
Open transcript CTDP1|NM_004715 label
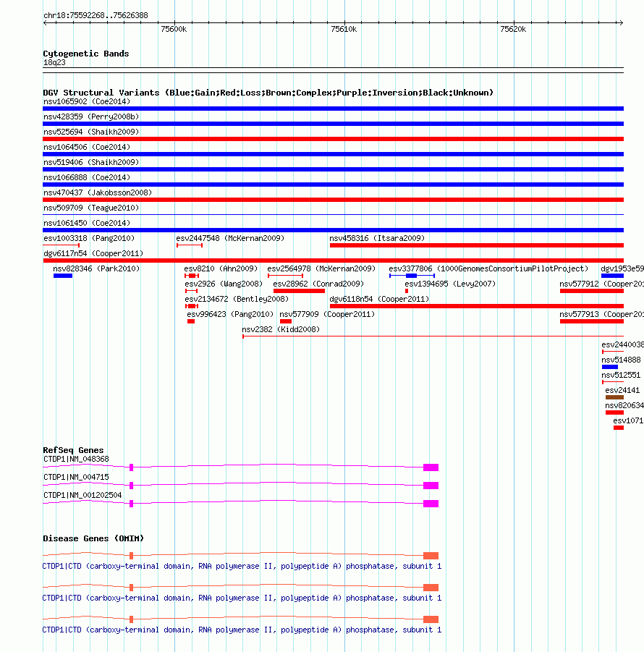[x=76, y=478]
